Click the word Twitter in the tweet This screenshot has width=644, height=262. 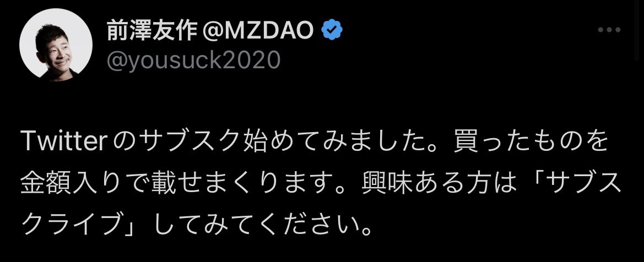64,142
